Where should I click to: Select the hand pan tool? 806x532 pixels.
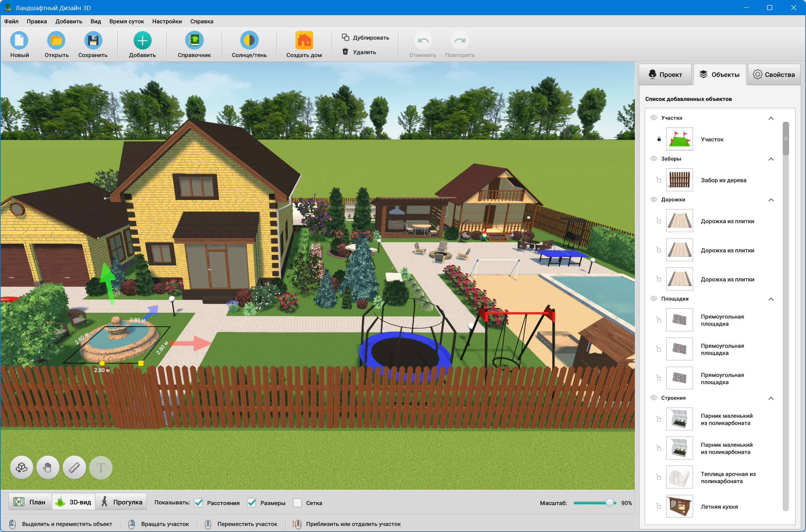48,468
